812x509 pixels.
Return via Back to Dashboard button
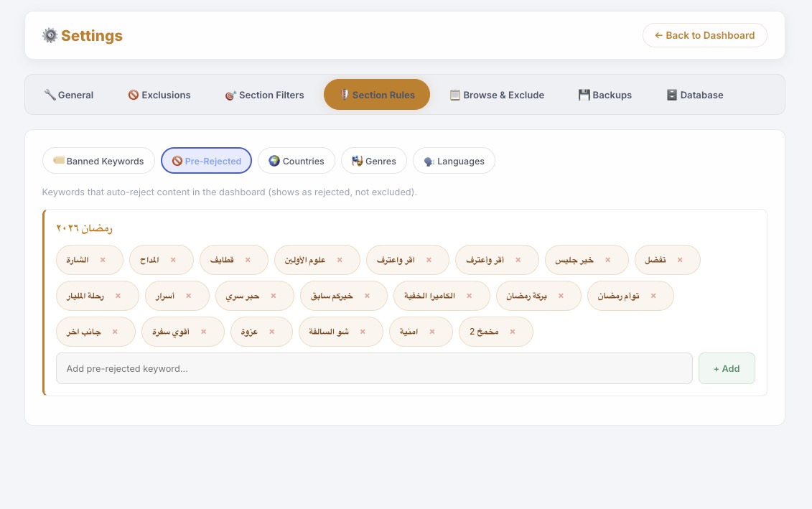tap(705, 35)
